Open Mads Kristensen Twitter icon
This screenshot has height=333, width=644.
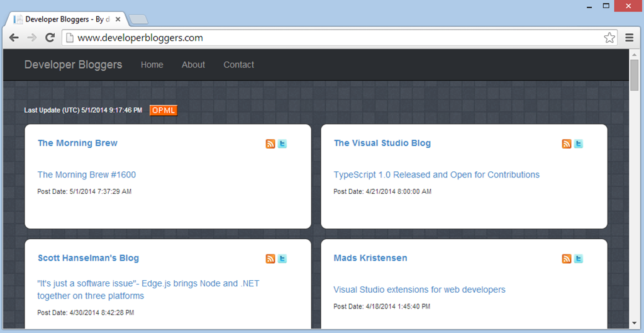point(579,259)
